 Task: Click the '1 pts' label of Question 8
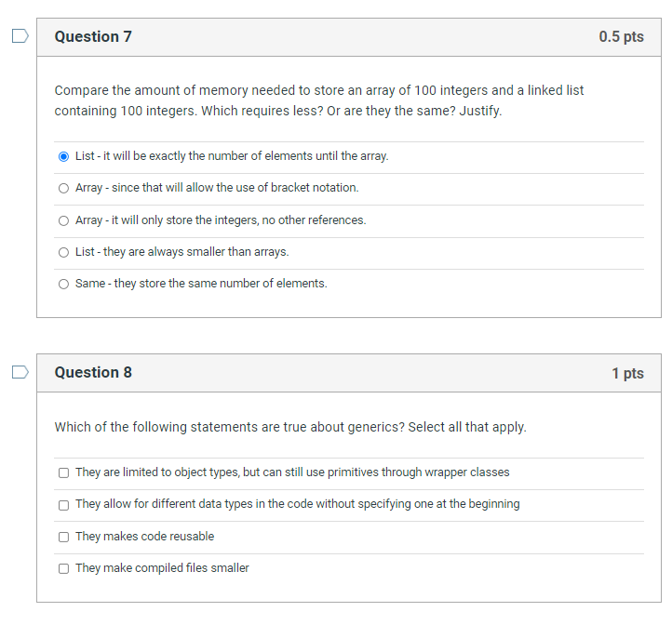(x=627, y=373)
